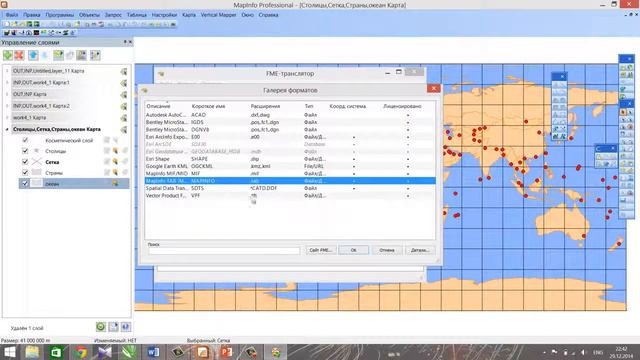Toggle auto-label icon for Сетка layer
Viewport: 640px width, 360px height.
tap(124, 162)
